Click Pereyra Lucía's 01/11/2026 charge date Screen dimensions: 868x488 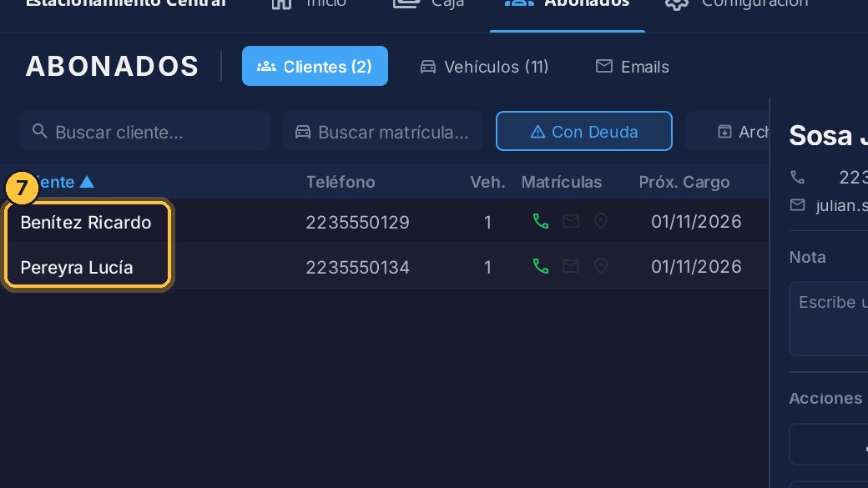696,267
